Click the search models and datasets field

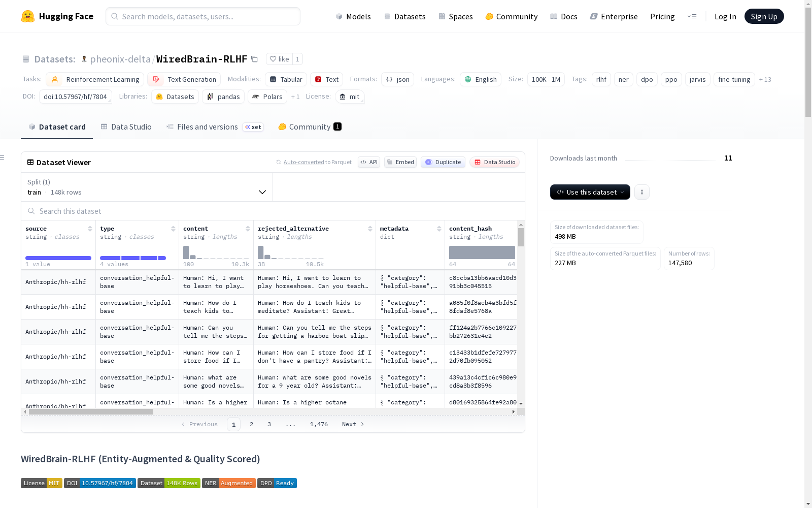coord(203,16)
